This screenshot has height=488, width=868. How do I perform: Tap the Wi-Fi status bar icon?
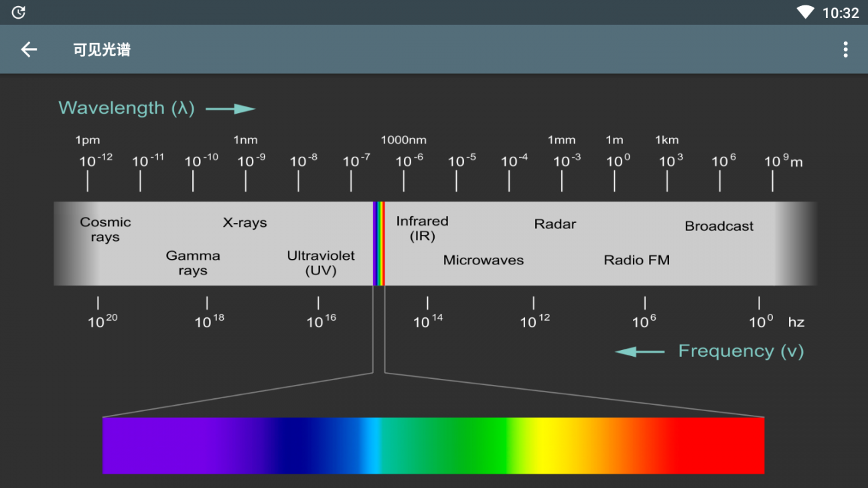coord(804,12)
